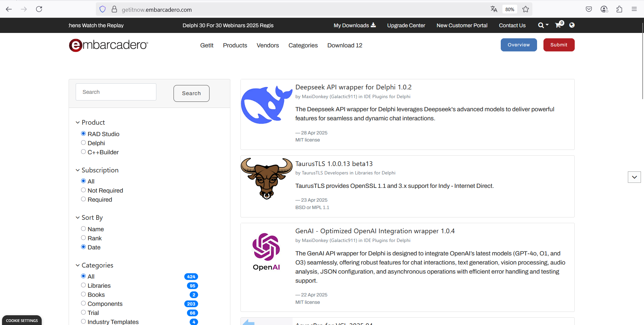Sort results by Rank

pos(83,238)
